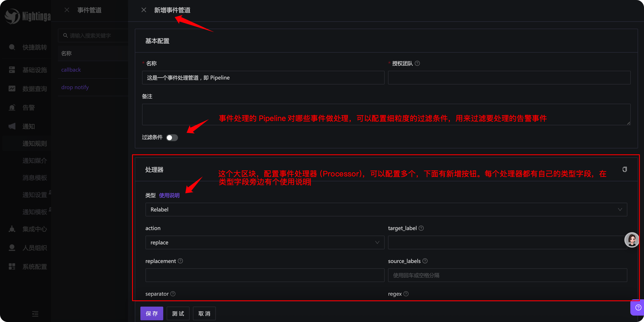This screenshot has height=322, width=644.
Task: Collapse the sidebar using the bottom icon
Action: coord(35,314)
